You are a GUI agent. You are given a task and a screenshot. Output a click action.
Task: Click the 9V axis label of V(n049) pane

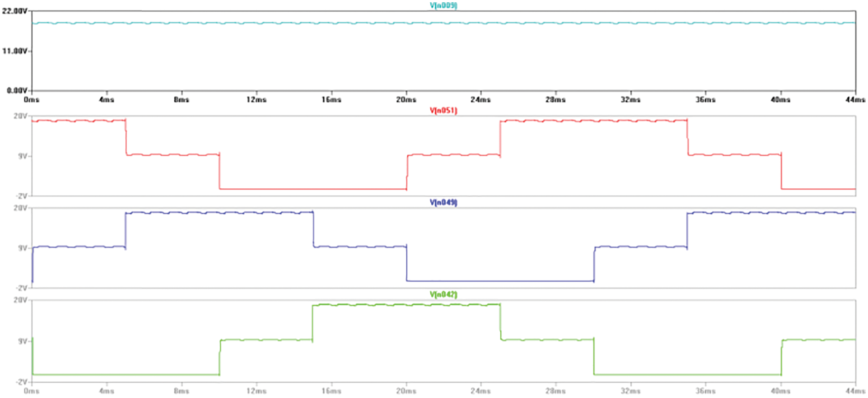(22, 248)
